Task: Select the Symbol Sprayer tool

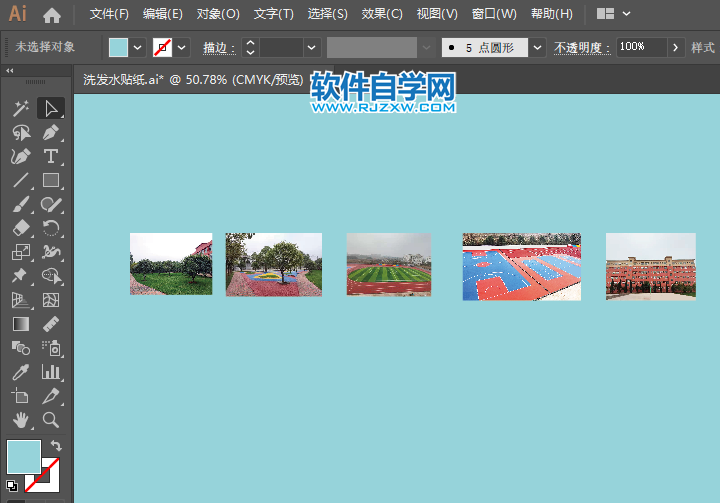Action: (x=51, y=348)
